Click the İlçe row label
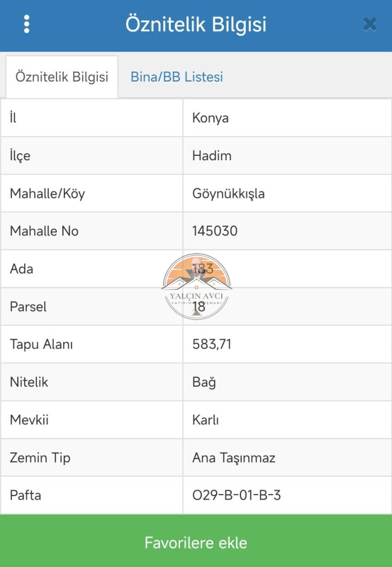The width and height of the screenshot is (392, 567). [21, 155]
